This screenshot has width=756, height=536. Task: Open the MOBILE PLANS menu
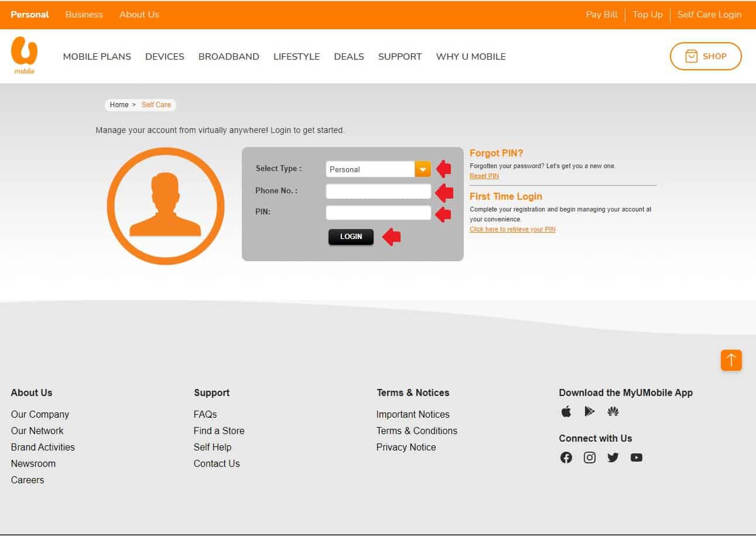97,57
